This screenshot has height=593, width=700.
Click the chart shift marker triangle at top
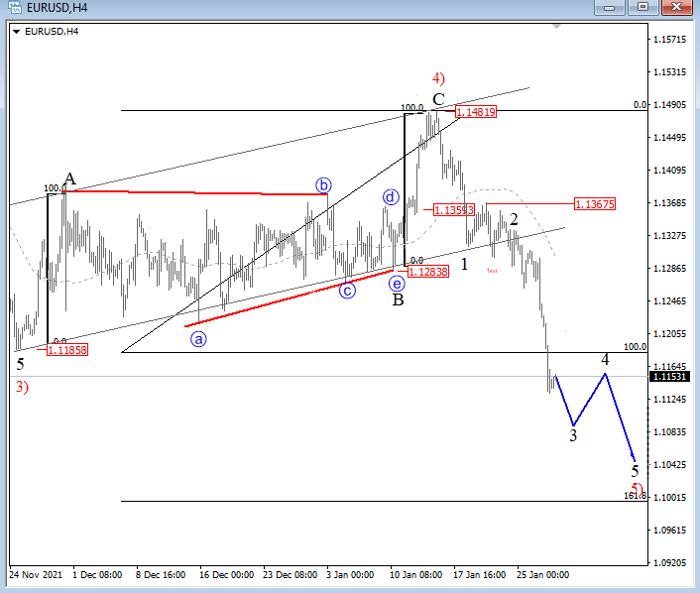[556, 27]
